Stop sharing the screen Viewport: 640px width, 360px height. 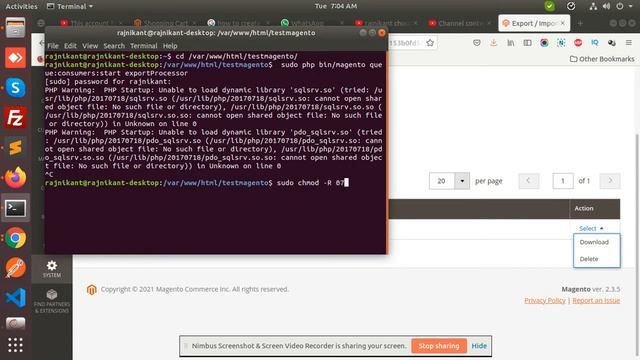pos(439,346)
